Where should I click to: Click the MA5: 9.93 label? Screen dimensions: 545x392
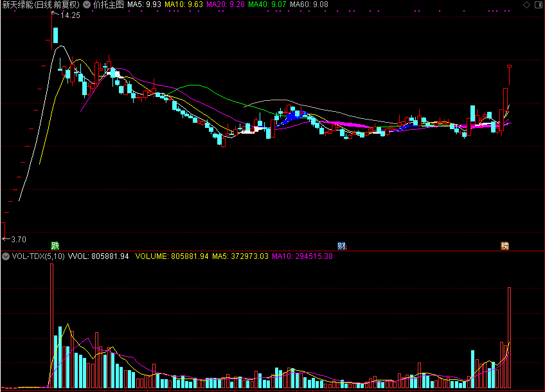pos(144,4)
